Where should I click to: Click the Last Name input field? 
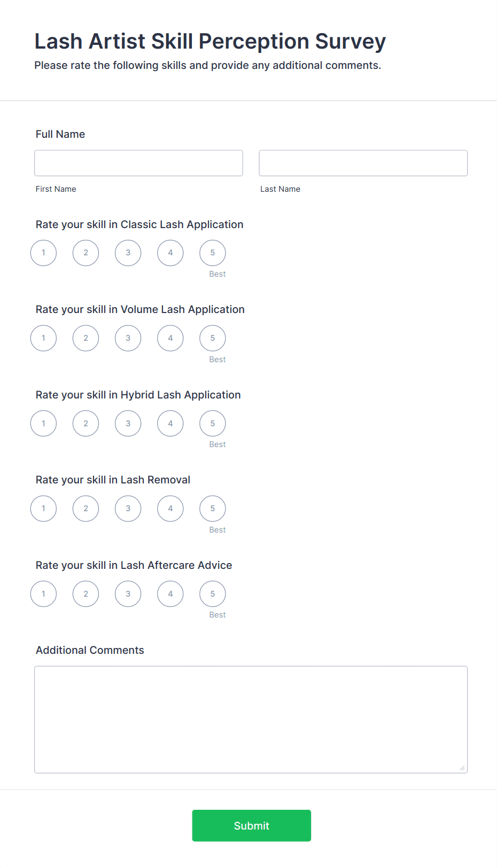coord(363,163)
